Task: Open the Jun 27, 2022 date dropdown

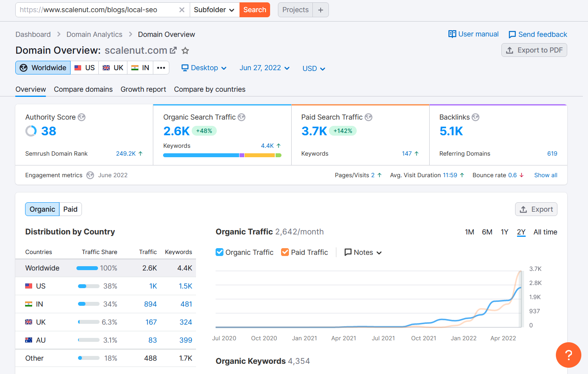Action: tap(265, 68)
